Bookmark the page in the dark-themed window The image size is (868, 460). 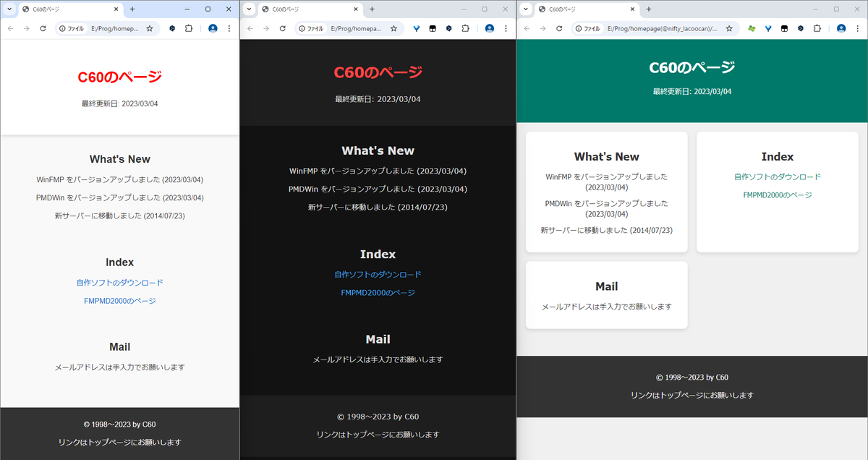coord(393,28)
